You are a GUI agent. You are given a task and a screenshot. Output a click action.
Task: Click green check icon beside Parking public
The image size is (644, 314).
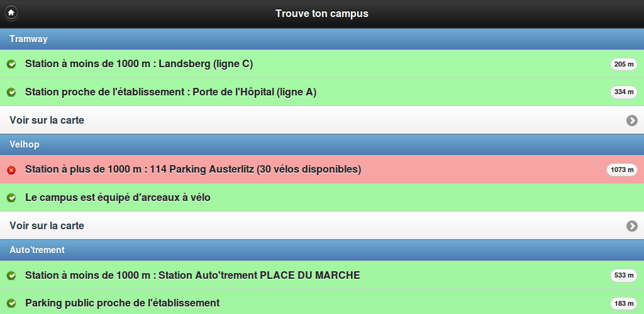click(x=11, y=303)
